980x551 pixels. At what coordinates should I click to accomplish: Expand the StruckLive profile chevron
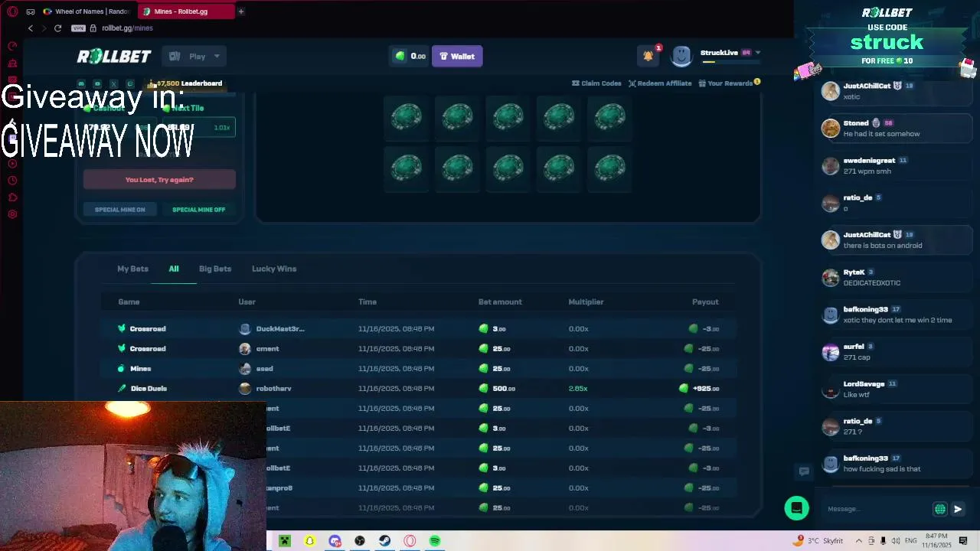[x=758, y=53]
